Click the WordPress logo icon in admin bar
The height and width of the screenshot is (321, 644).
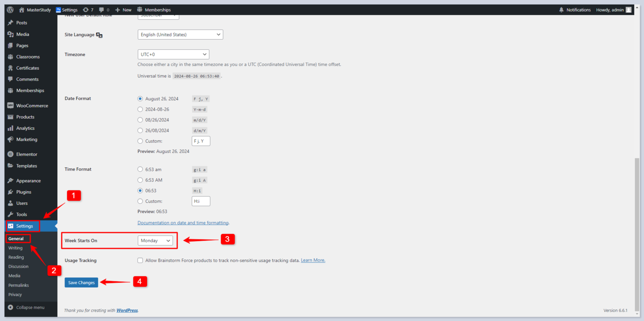click(10, 10)
